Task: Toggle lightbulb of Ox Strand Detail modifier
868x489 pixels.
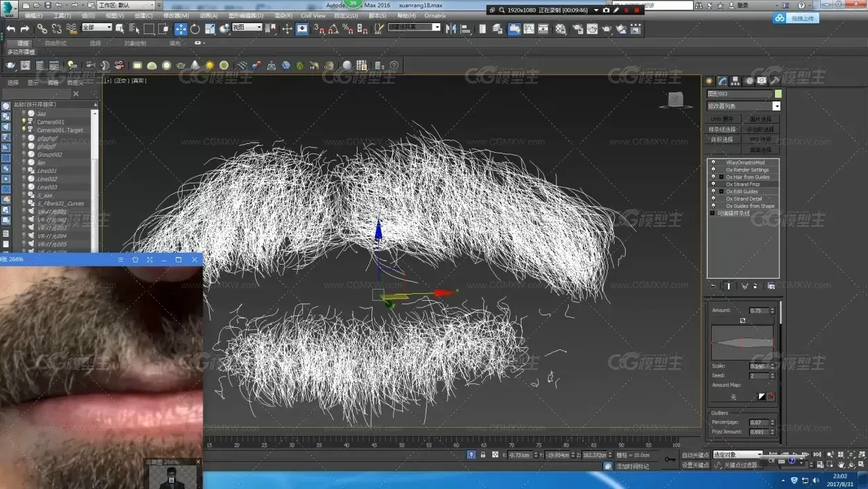Action: coord(713,199)
